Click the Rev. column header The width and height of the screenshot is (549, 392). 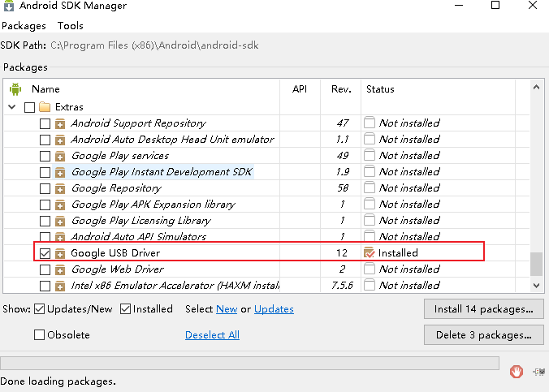tap(341, 89)
